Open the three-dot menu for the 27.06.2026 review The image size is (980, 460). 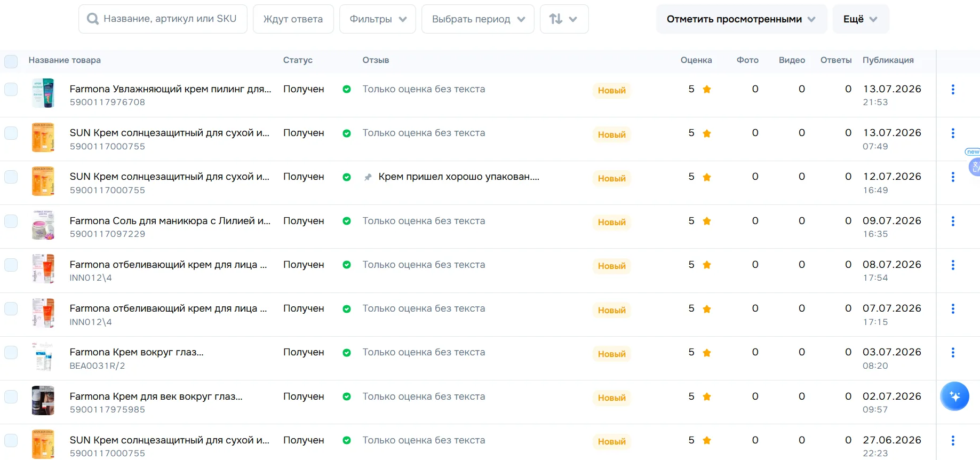[x=953, y=441]
